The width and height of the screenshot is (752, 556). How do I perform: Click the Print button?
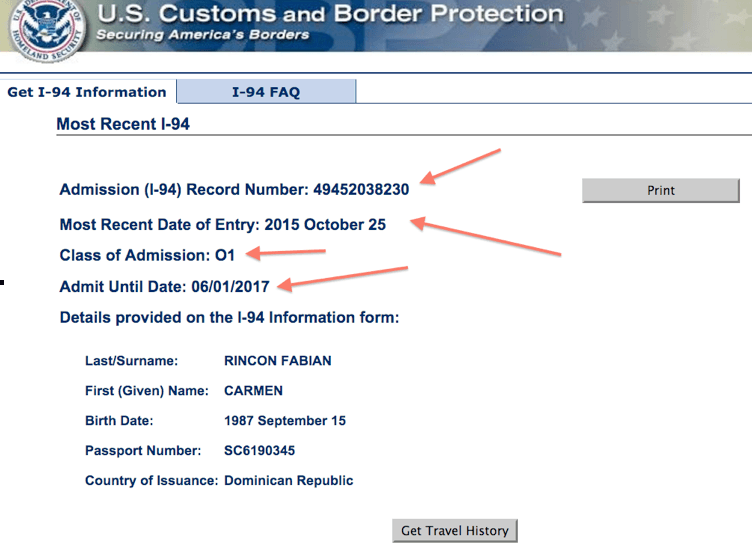660,190
